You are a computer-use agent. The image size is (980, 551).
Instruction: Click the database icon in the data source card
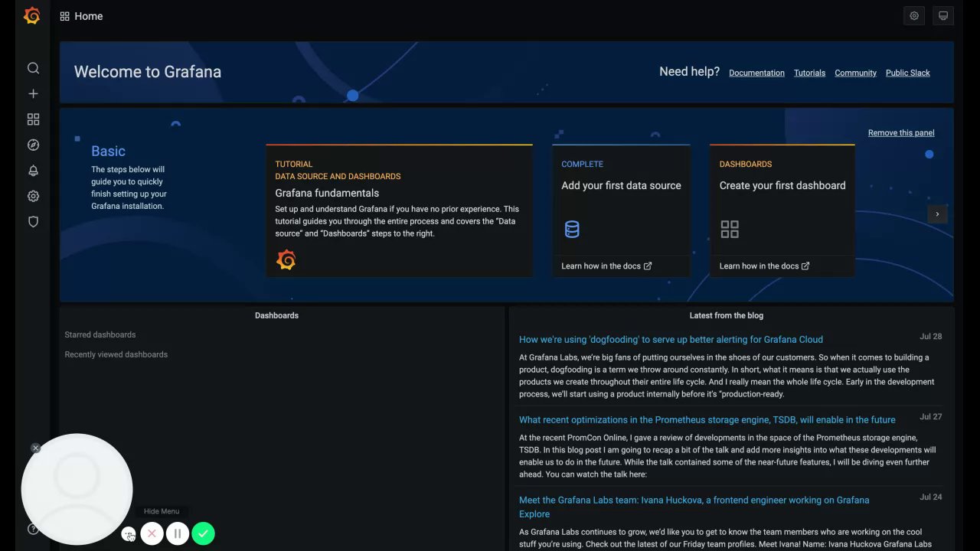click(x=572, y=229)
